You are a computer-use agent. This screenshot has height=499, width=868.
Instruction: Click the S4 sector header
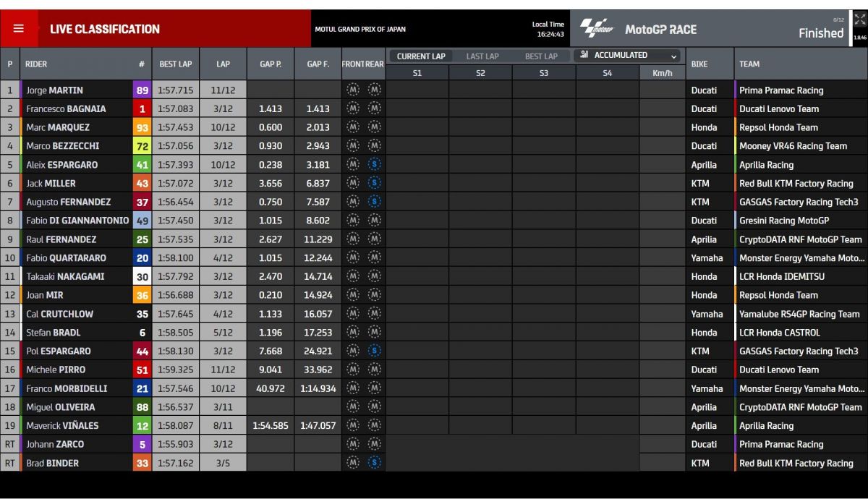click(608, 72)
